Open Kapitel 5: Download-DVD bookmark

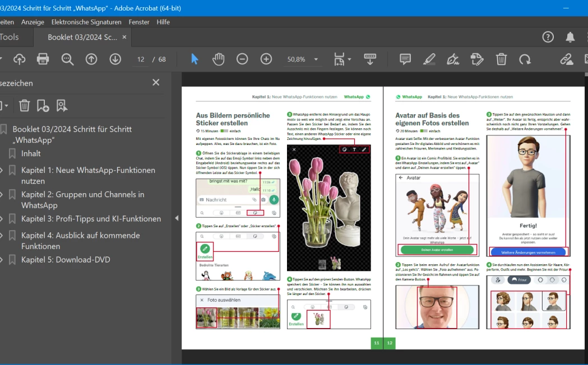(66, 260)
